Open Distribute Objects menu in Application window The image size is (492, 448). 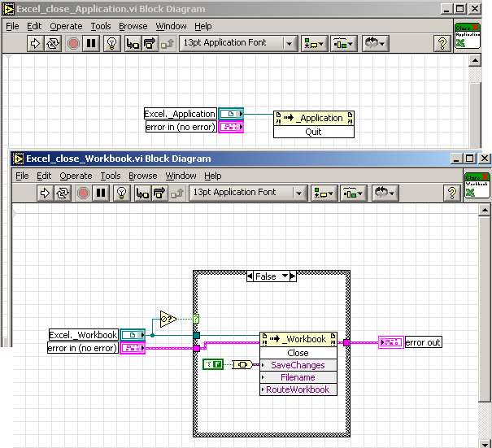coord(343,43)
